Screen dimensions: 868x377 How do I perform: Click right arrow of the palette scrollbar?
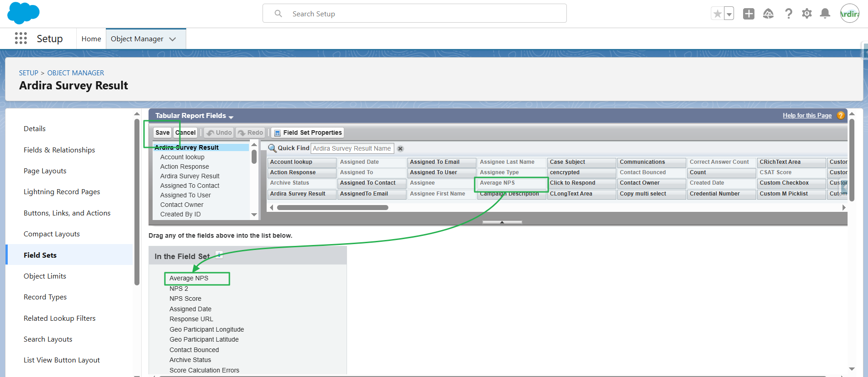coord(844,207)
